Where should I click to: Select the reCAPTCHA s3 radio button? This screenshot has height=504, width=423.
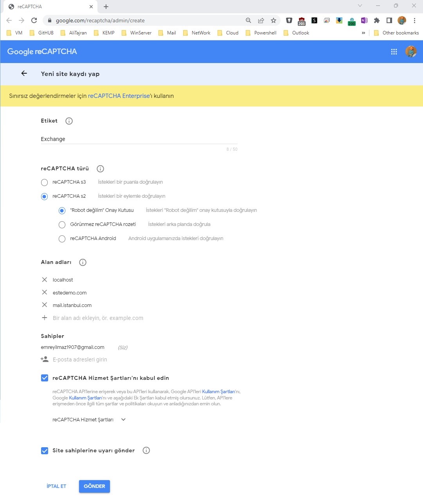(x=45, y=182)
